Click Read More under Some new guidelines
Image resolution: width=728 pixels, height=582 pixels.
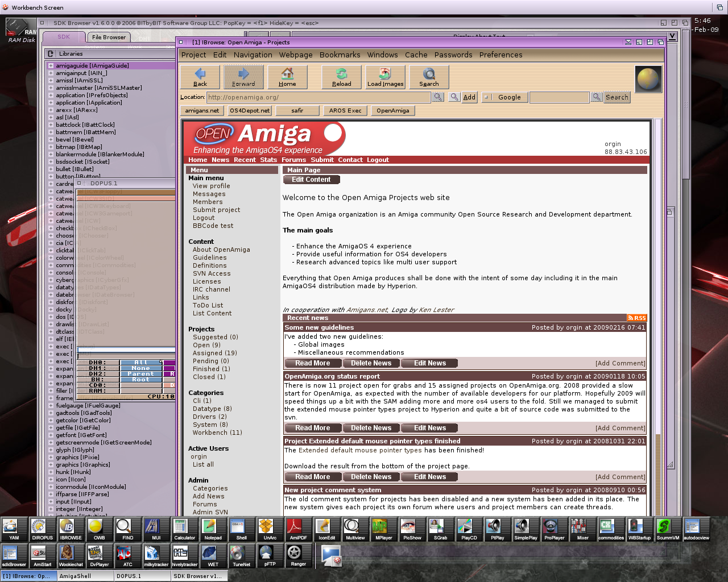pyautogui.click(x=312, y=363)
